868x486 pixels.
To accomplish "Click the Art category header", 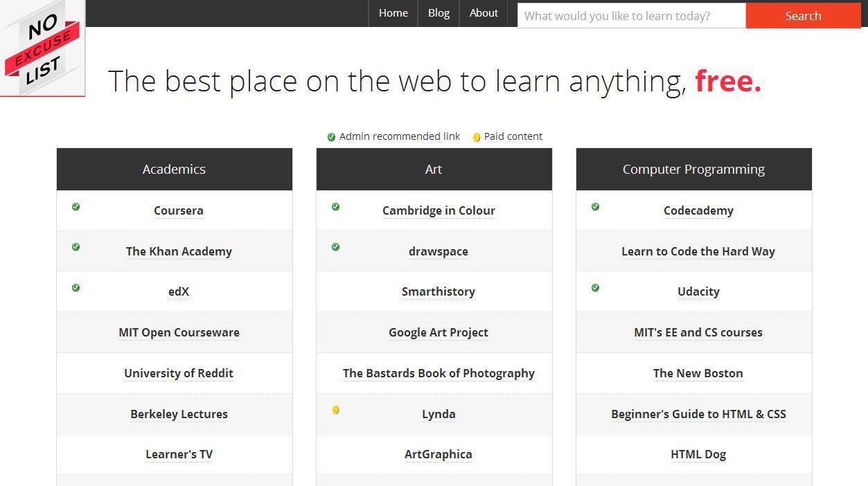I will 434,169.
